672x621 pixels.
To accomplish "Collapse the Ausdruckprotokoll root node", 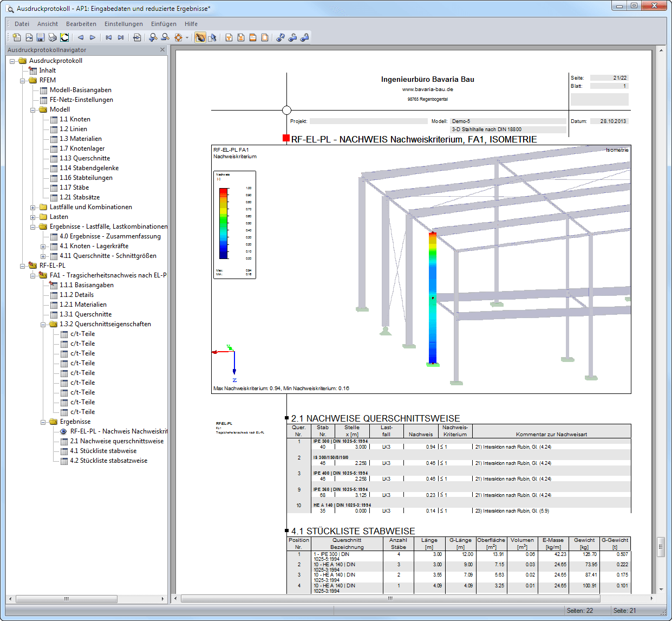I will click(x=12, y=61).
